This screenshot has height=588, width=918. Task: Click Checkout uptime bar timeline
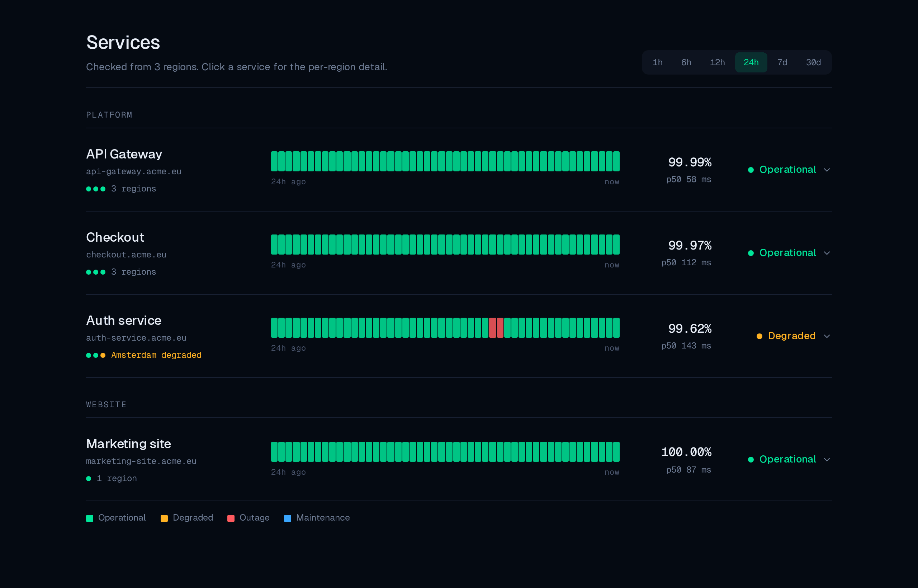pos(445,245)
